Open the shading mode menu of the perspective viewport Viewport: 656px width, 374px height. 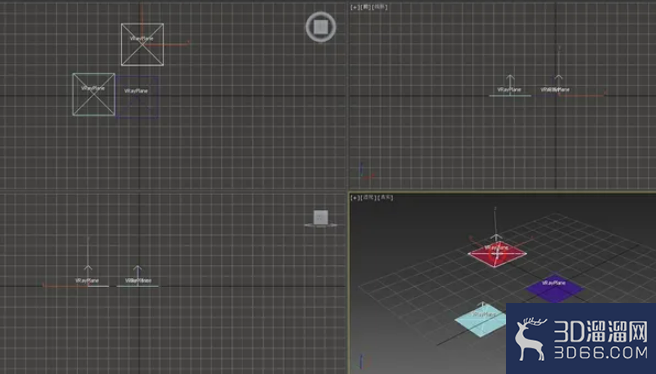[385, 197]
